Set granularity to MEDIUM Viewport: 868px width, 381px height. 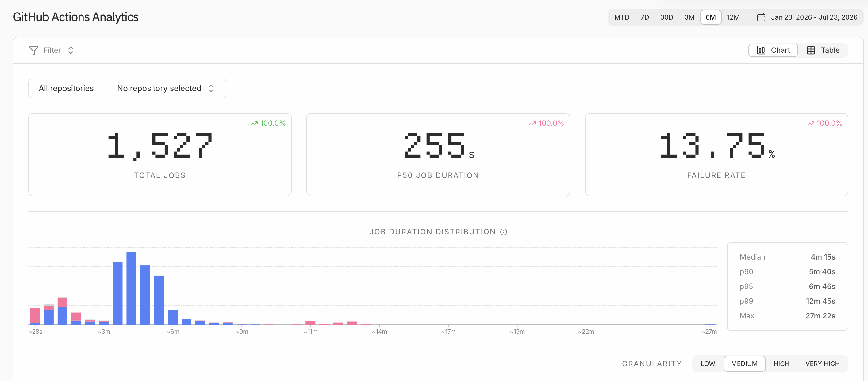744,364
